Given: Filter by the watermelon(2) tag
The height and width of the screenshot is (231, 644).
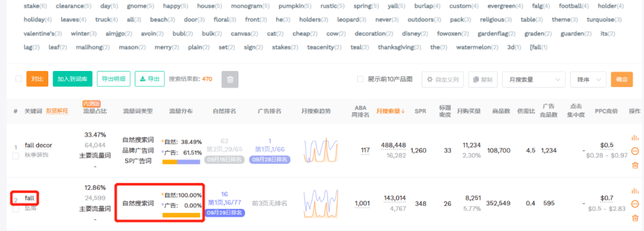Looking at the screenshot, I should 477,47.
